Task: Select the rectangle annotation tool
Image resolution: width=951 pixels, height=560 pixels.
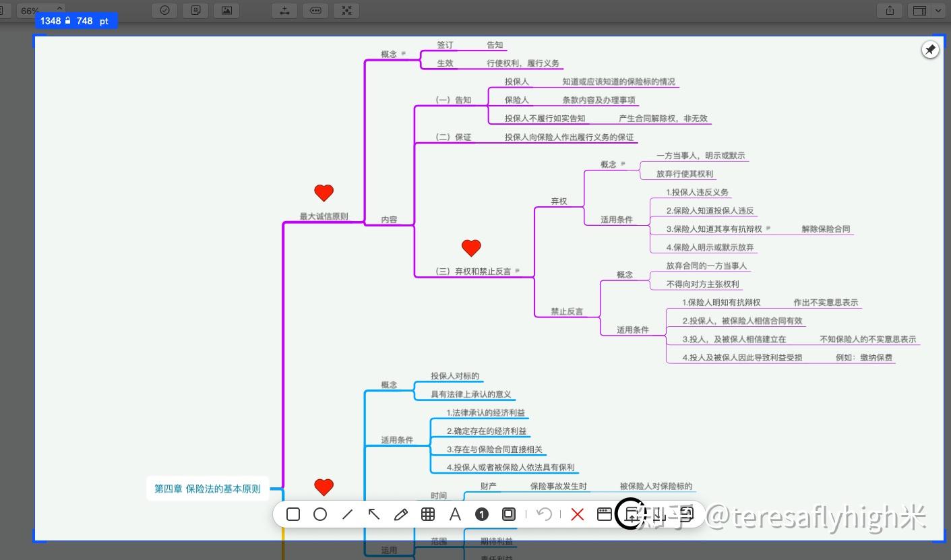Action: coord(293,514)
